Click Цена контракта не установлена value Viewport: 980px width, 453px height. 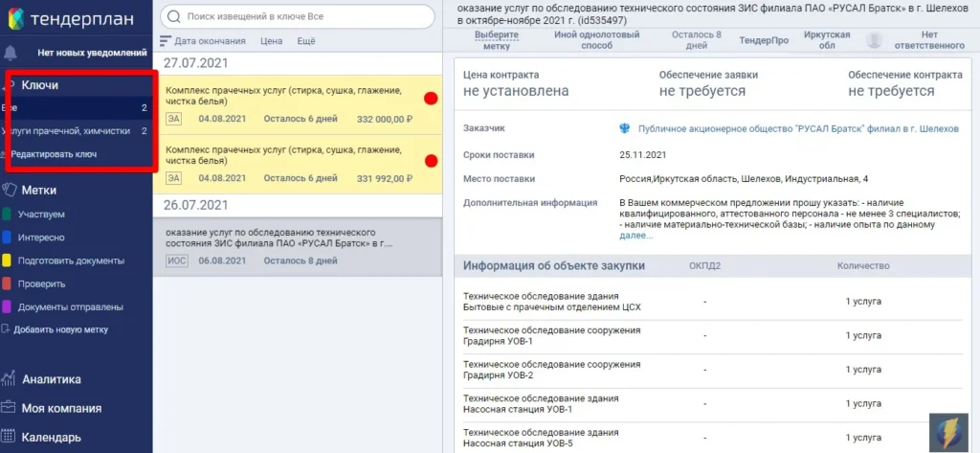click(x=516, y=91)
